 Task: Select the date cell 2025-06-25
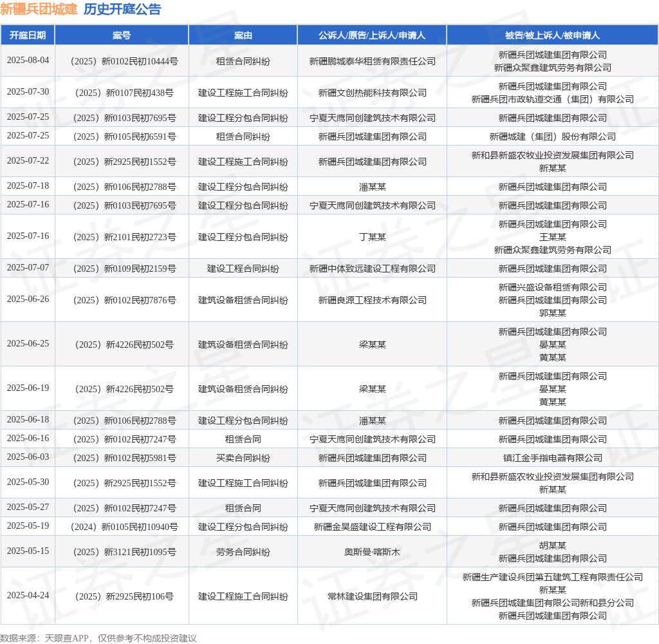28,344
